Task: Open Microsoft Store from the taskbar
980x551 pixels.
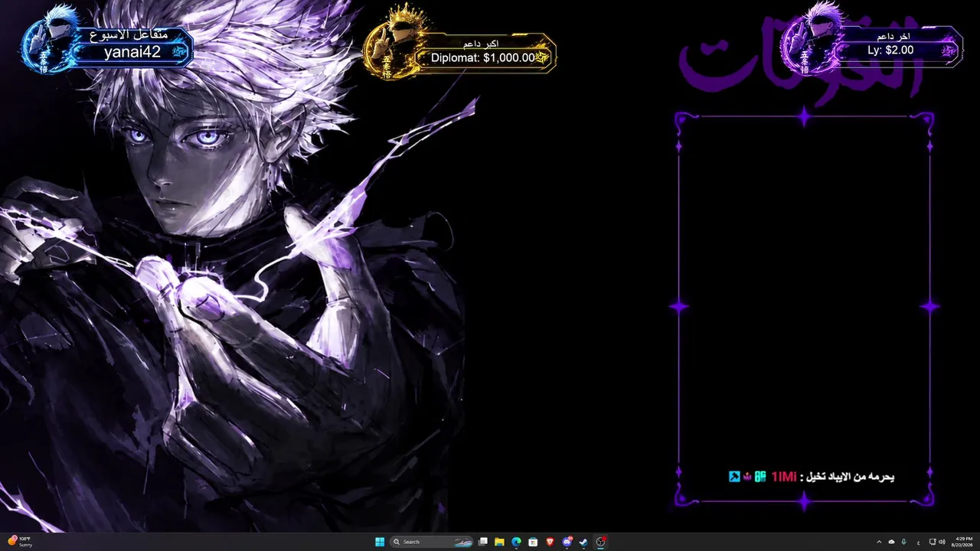Action: tap(533, 542)
